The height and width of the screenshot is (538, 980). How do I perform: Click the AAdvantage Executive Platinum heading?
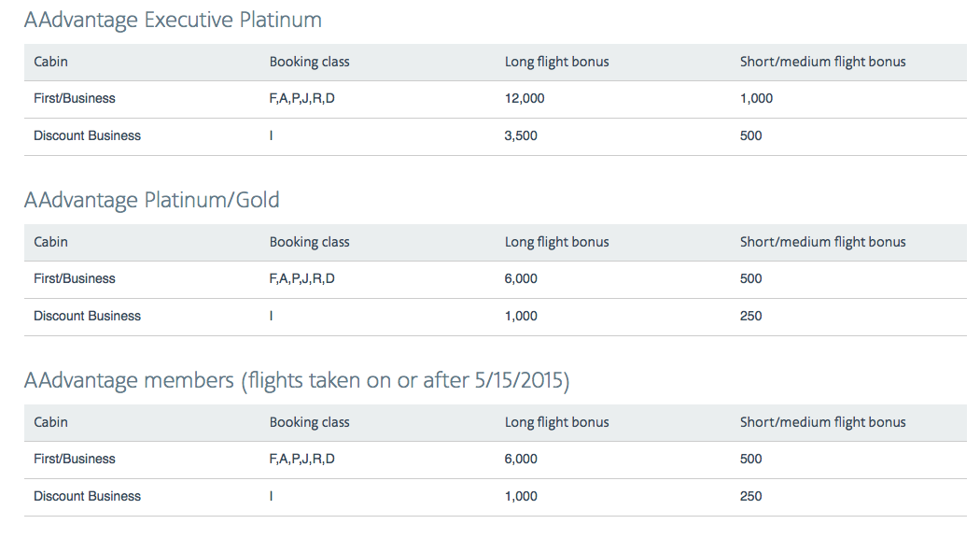(x=173, y=20)
